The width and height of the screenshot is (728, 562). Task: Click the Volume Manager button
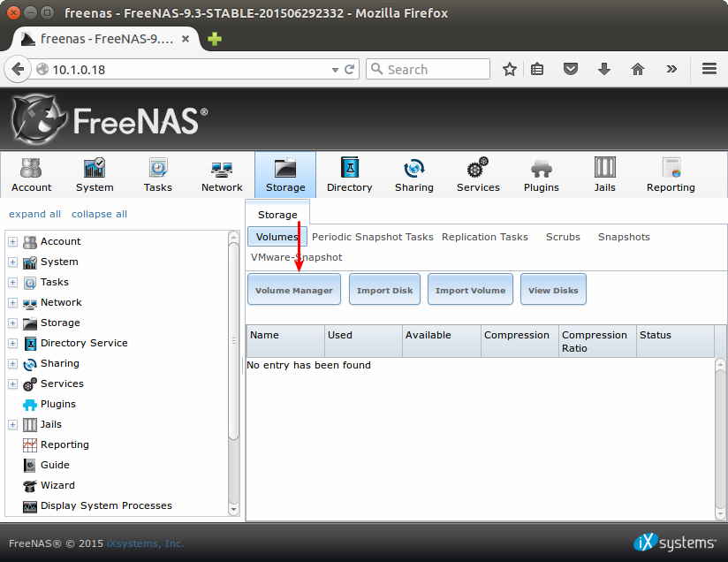(x=294, y=289)
